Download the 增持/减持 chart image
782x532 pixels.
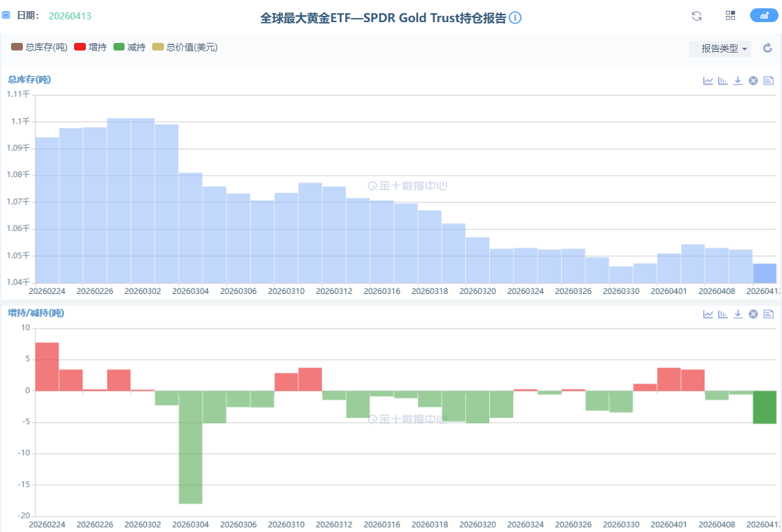coord(738,314)
